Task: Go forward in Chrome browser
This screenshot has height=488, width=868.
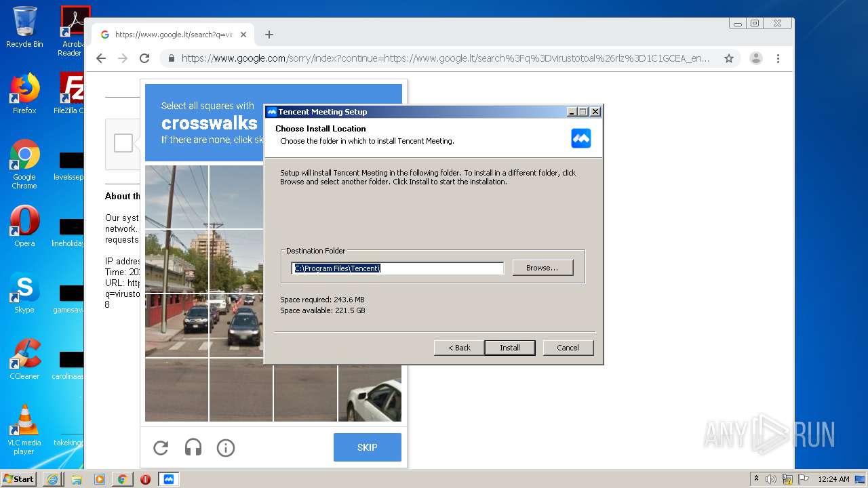Action: tap(123, 58)
